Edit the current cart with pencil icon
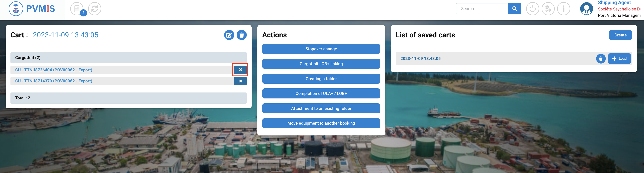The image size is (644, 173). 229,35
